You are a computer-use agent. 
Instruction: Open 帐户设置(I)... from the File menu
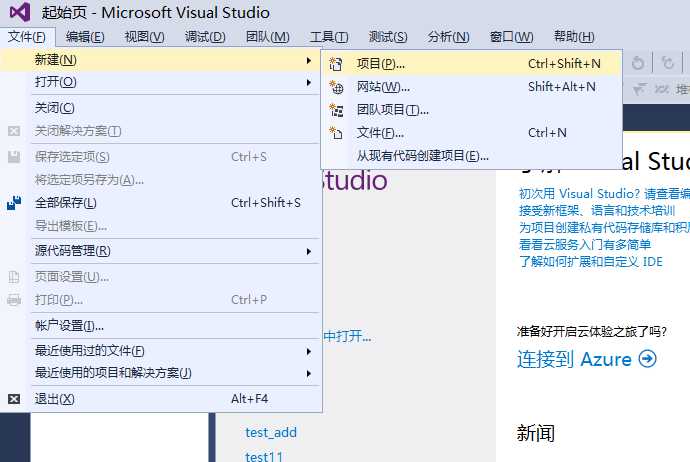161,326
